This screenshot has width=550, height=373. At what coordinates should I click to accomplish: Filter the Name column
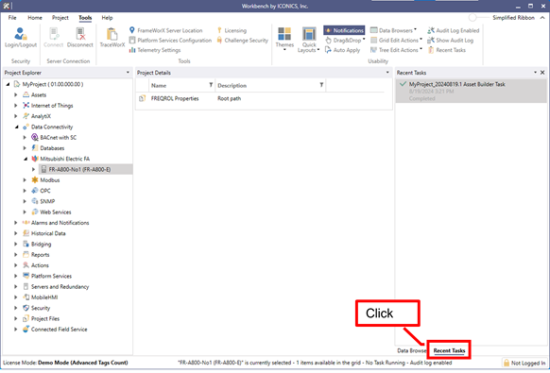point(211,85)
